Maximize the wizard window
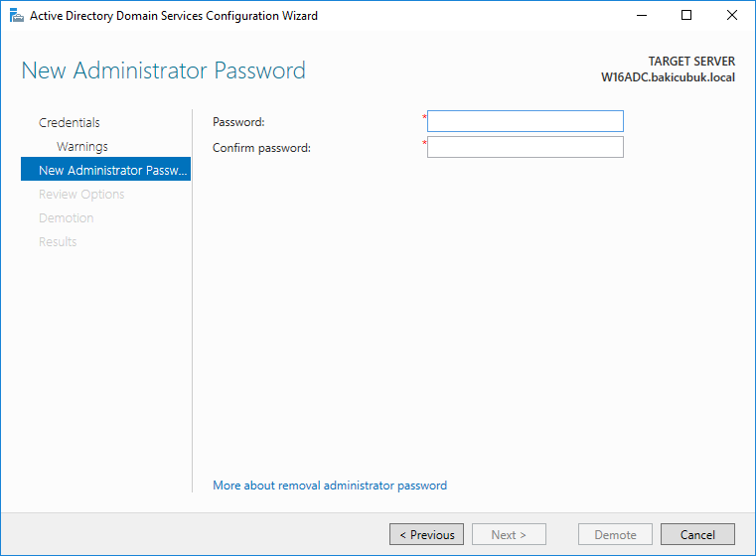Viewport: 756px width, 556px height. 686,16
